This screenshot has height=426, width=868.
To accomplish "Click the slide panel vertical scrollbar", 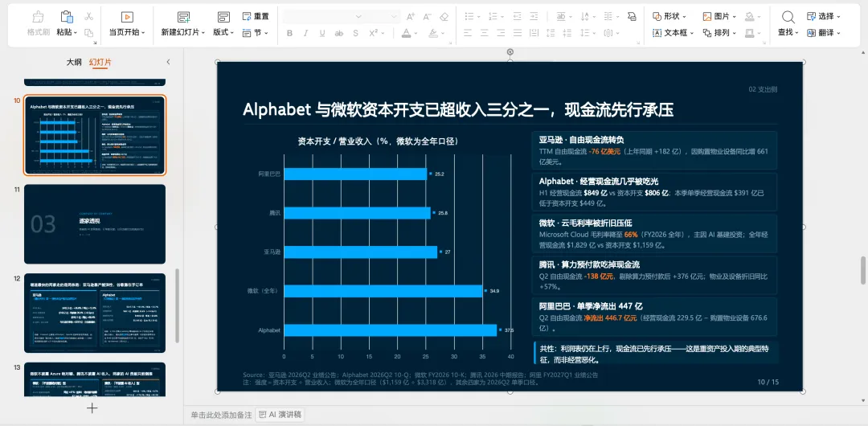I will tap(177, 305).
